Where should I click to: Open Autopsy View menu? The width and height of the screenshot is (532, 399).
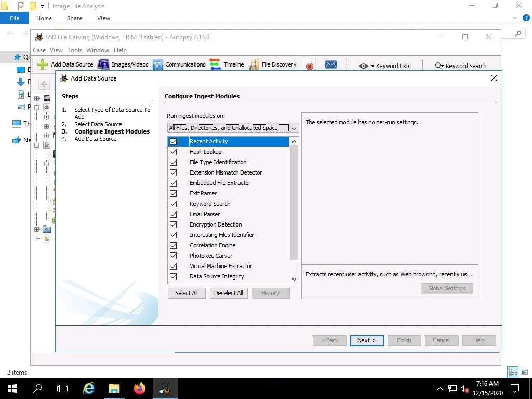click(x=56, y=50)
